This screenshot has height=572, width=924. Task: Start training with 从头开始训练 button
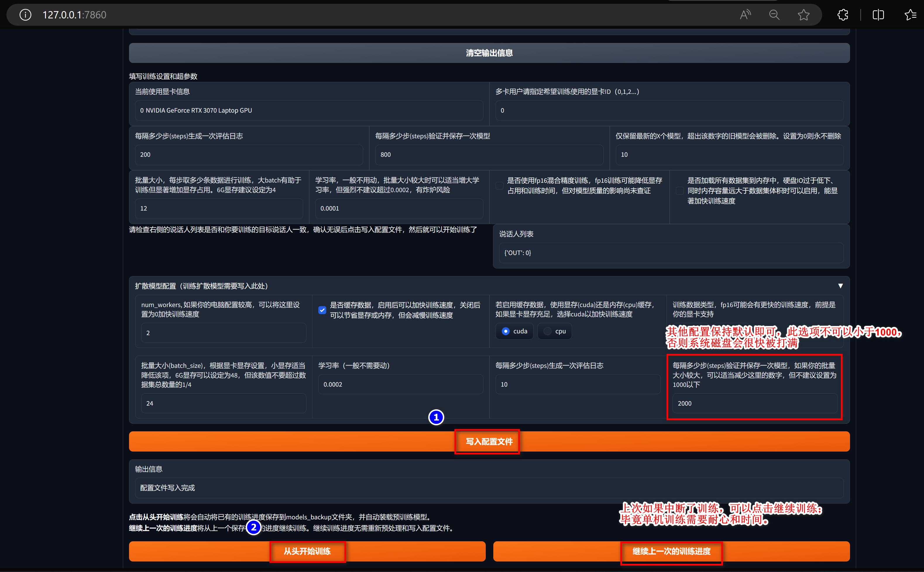coord(307,551)
